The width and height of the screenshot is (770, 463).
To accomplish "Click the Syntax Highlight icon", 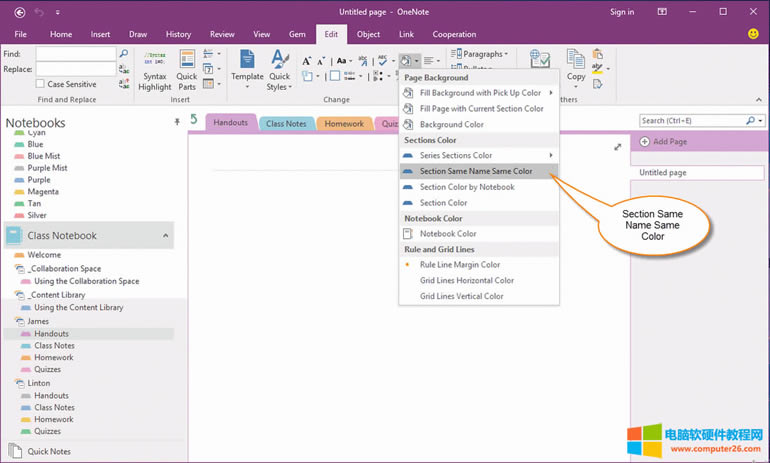I will point(155,62).
